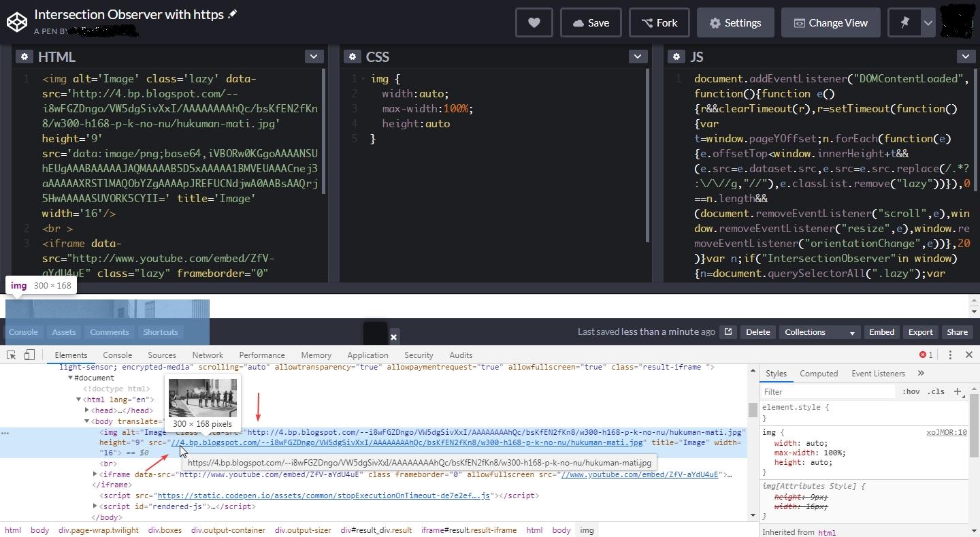Switch to the DevTools Elements tab
Screen dimensions: 980x537
click(71, 355)
